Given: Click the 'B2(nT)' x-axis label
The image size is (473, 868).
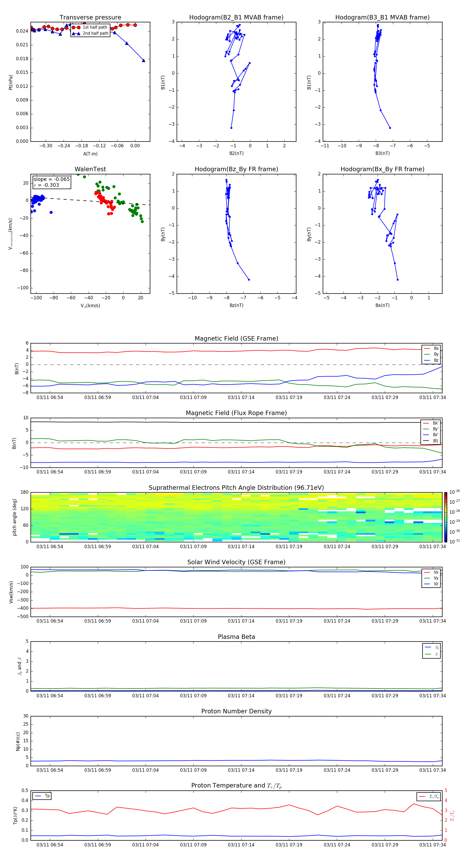Looking at the screenshot, I should (x=236, y=153).
